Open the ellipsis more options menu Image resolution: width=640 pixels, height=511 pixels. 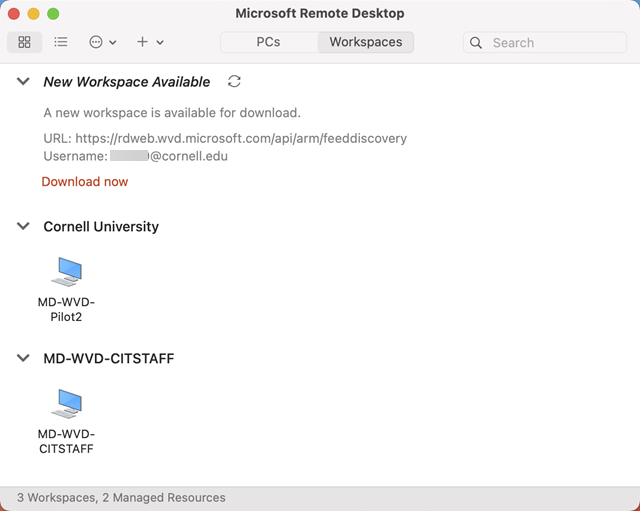(x=102, y=42)
